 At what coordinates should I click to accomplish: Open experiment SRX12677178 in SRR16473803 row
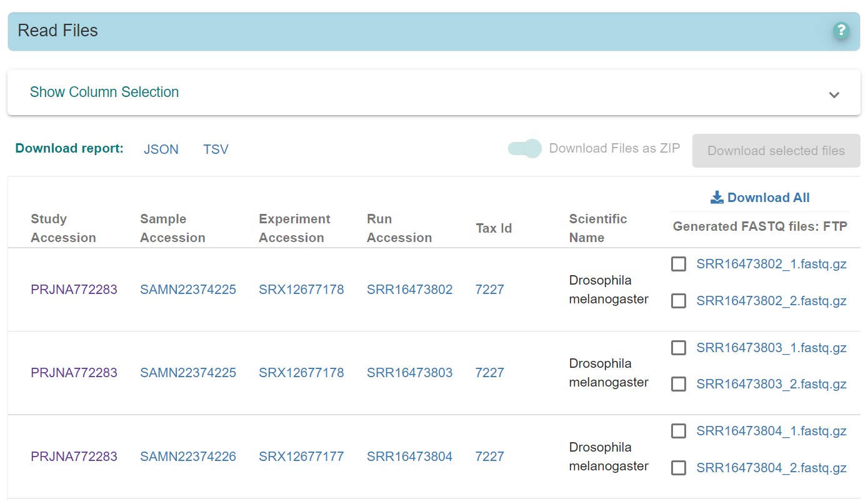pyautogui.click(x=301, y=373)
